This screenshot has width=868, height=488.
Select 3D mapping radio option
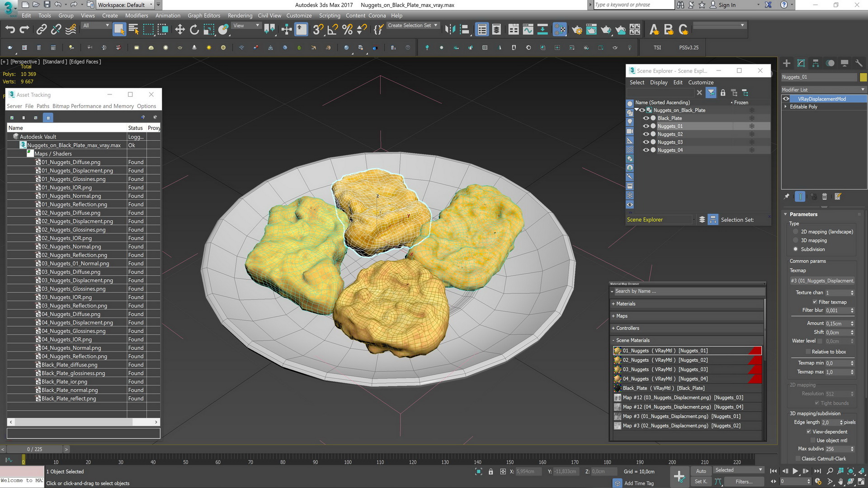[x=796, y=240]
